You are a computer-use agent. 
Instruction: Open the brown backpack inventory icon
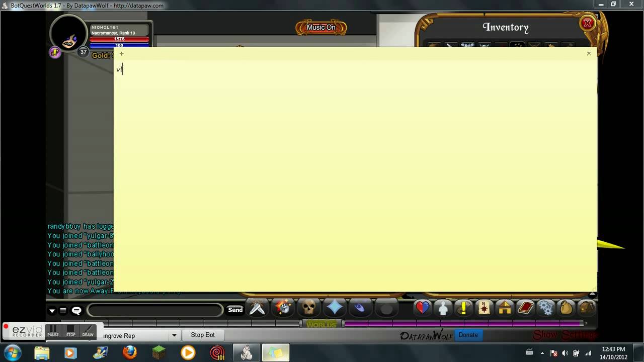coord(587,307)
